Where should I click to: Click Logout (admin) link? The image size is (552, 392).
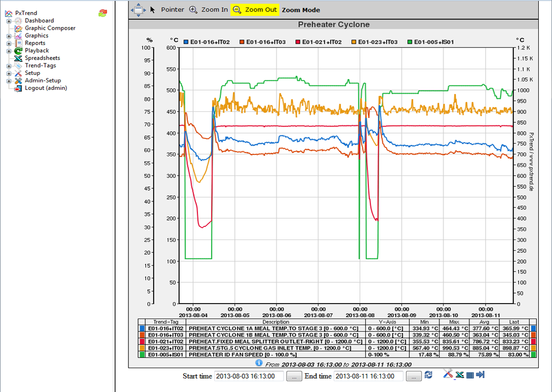pyautogui.click(x=46, y=88)
